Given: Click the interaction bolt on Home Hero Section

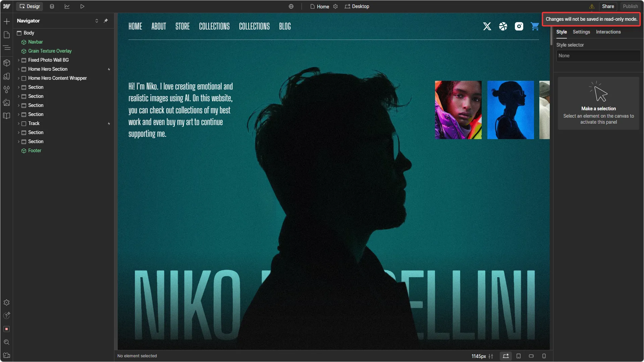Looking at the screenshot, I should tap(109, 69).
